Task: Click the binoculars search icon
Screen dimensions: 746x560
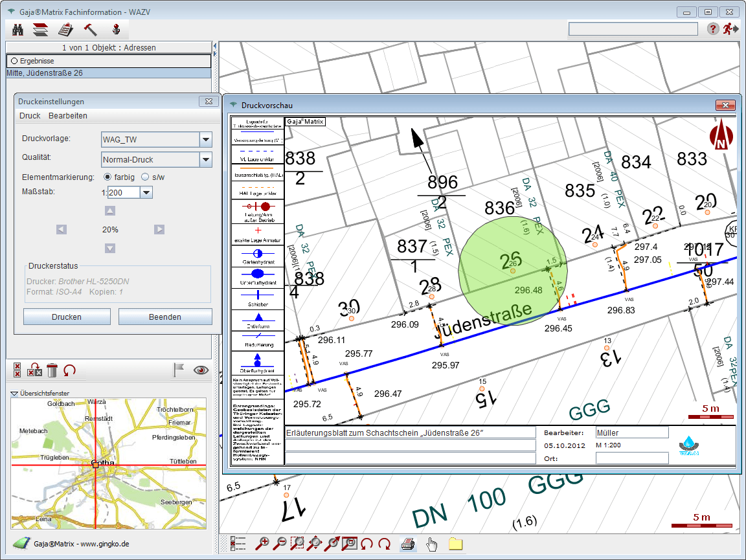Action: click(18, 29)
